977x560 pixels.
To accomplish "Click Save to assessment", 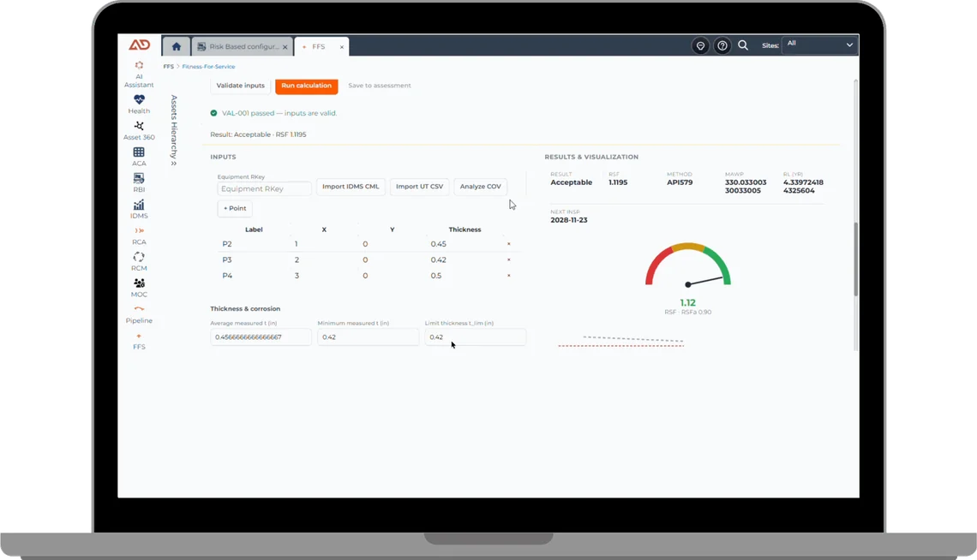I will click(x=380, y=86).
